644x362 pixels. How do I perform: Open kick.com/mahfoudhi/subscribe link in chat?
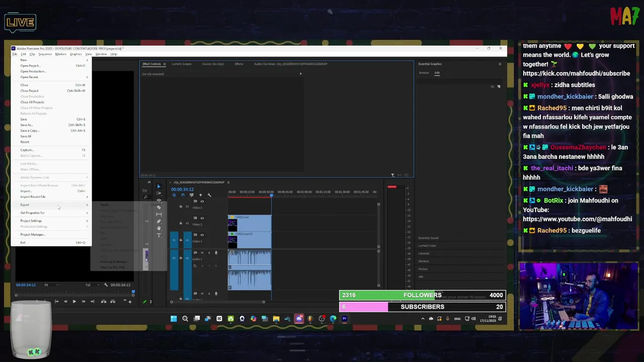576,73
